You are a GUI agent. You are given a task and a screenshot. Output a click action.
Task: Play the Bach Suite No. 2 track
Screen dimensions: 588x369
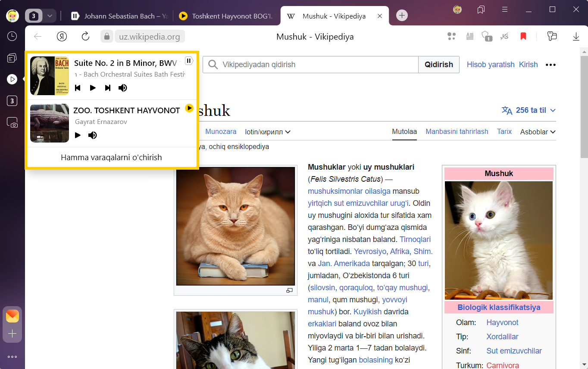(93, 88)
